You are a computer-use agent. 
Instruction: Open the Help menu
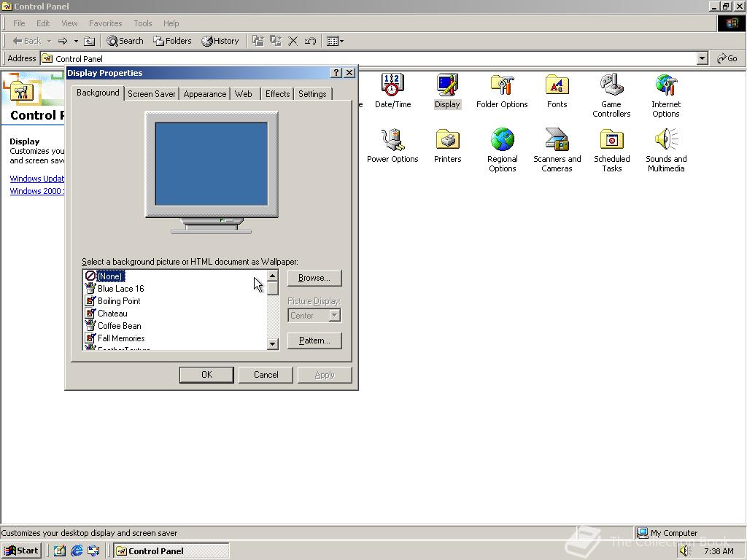(171, 23)
